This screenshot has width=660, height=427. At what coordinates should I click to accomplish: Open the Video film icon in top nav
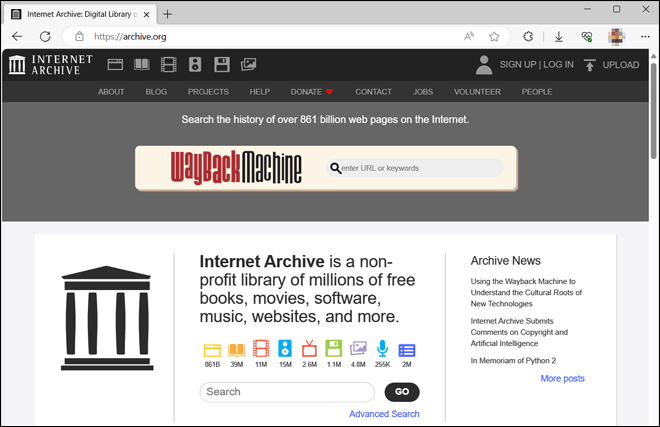(x=168, y=64)
